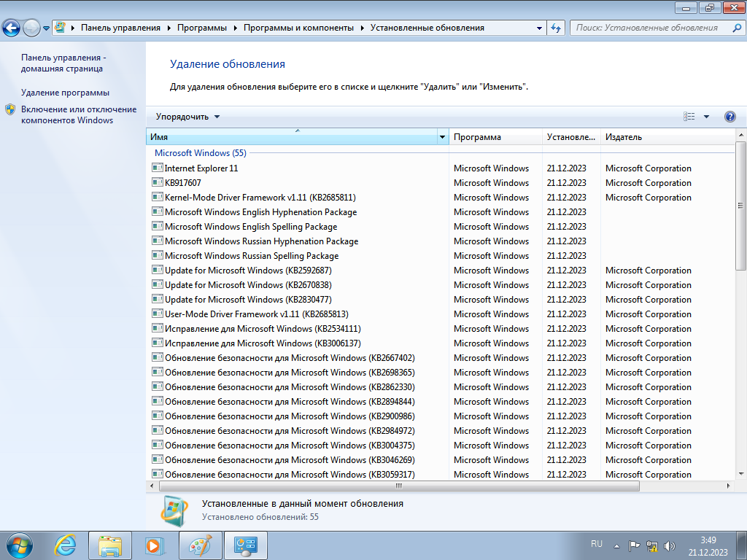Click the view mode icon in toolbar
747x560 pixels.
coord(689,117)
